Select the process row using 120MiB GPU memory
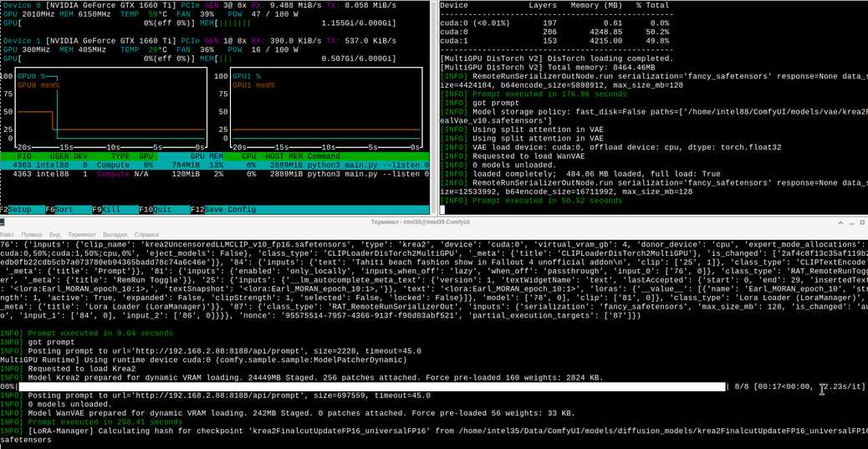Viewport: 868px width, 449px height. point(215,174)
